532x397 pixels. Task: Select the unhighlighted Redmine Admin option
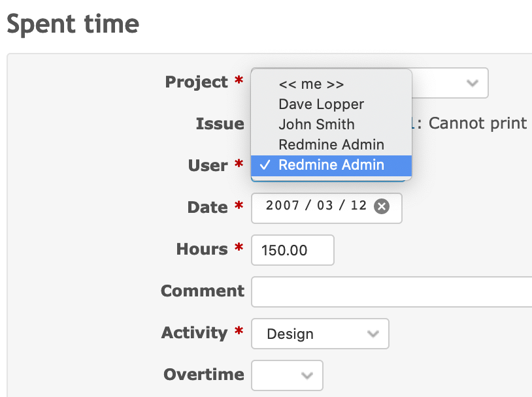click(x=331, y=145)
